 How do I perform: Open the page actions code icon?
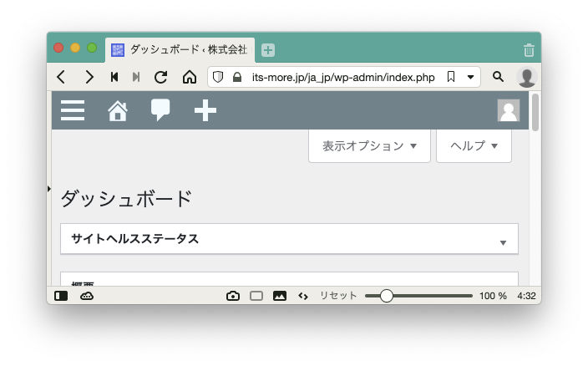pyautogui.click(x=303, y=296)
